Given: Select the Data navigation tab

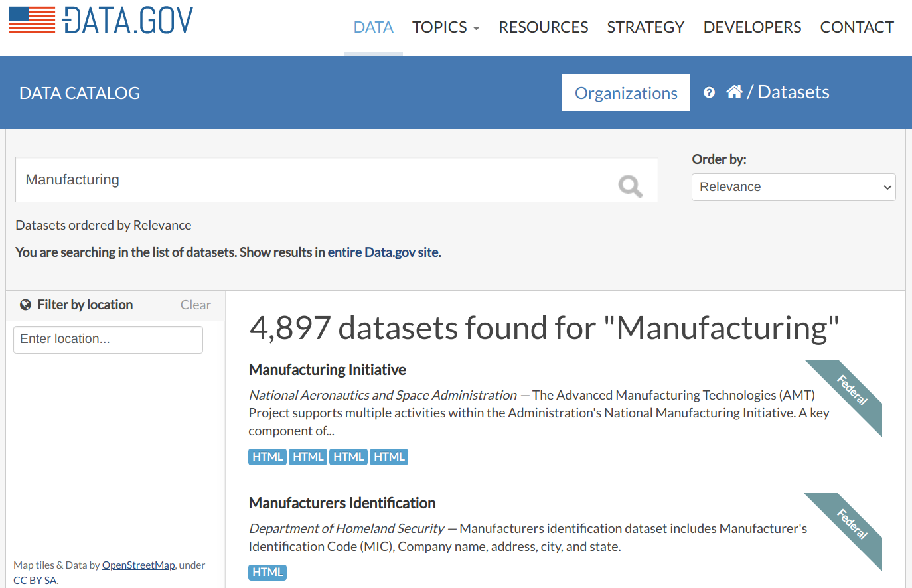Looking at the screenshot, I should [x=373, y=27].
